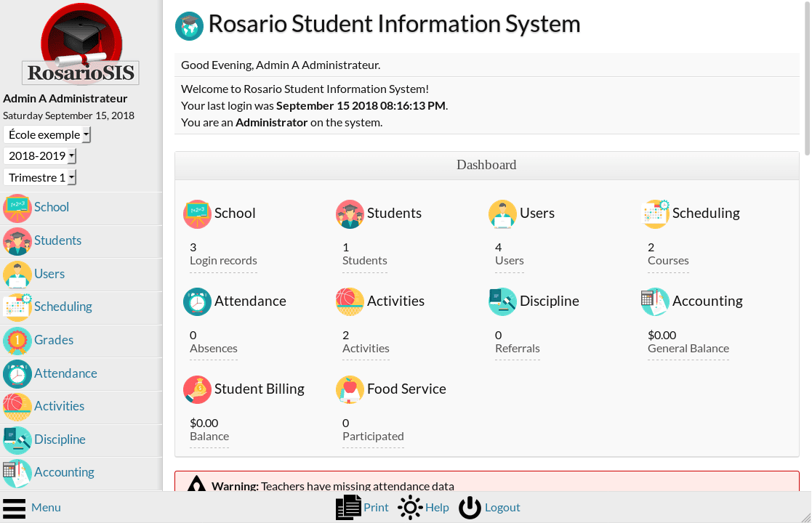Click the Help link in bottom bar

(437, 508)
